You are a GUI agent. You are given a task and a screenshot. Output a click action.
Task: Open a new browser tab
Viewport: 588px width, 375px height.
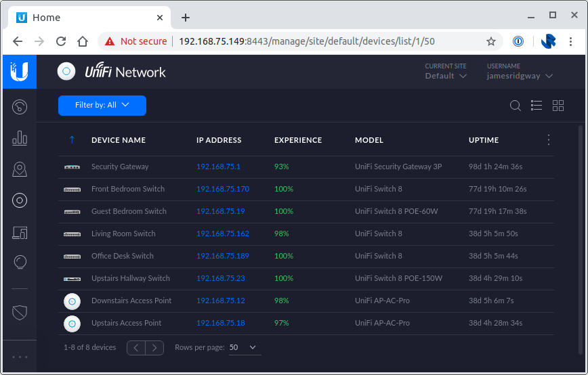185,18
